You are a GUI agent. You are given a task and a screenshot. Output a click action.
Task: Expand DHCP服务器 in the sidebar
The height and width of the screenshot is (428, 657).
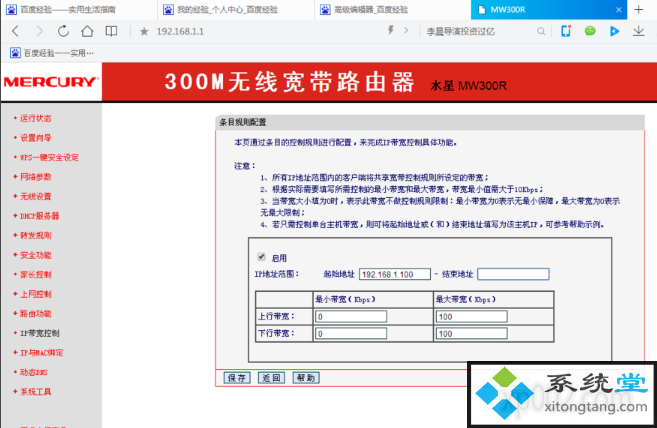39,216
